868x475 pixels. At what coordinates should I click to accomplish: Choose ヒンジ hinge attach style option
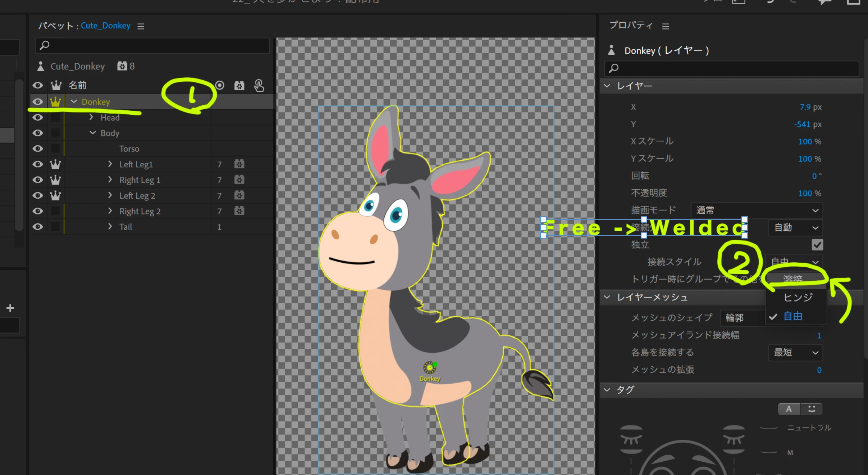pos(798,297)
